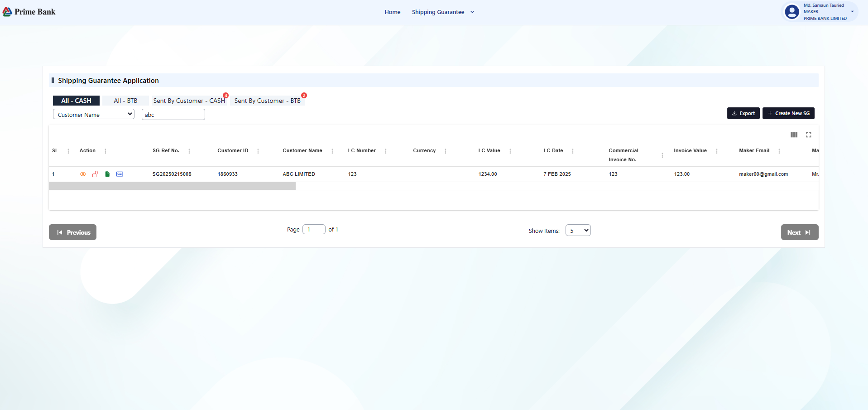Click the Prime Bank logo
This screenshot has height=410, width=868.
[29, 12]
